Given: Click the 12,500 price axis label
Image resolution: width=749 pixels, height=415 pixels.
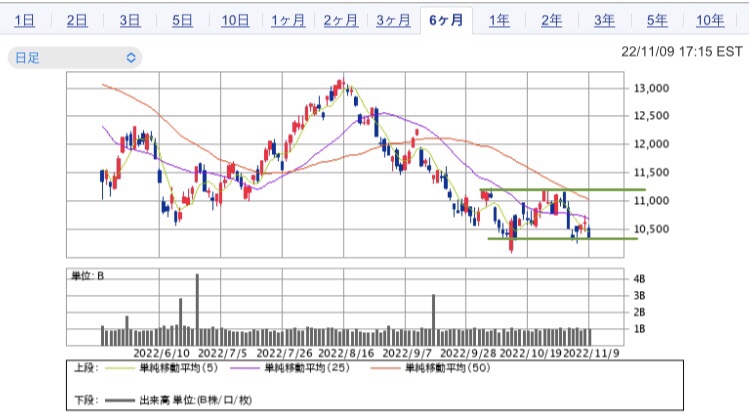Looking at the screenshot, I should pyautogui.click(x=651, y=116).
